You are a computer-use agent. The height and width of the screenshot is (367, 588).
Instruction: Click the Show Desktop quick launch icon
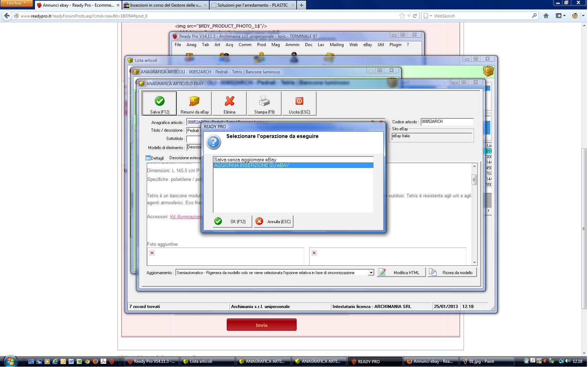[31, 361]
